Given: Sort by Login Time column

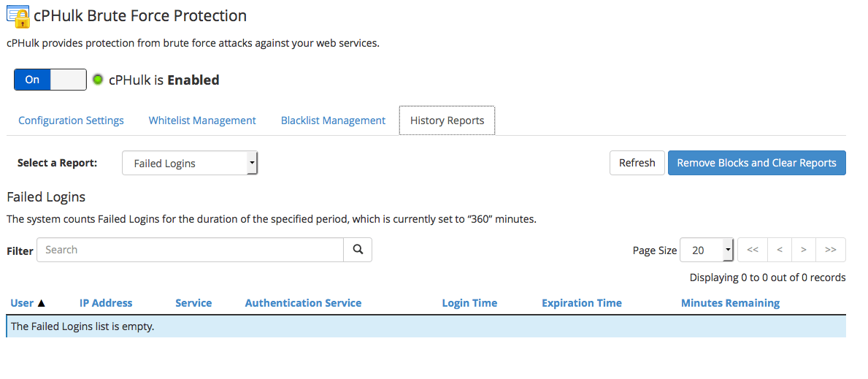Looking at the screenshot, I should pos(469,303).
